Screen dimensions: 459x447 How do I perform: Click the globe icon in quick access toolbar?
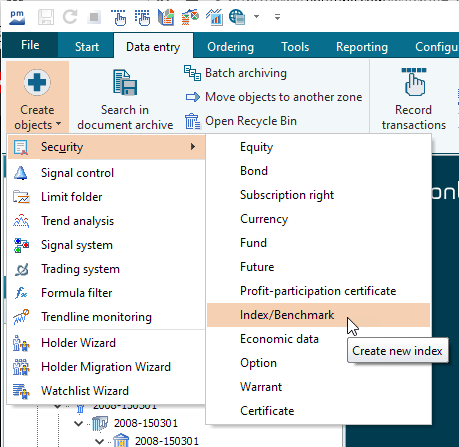coord(237,17)
